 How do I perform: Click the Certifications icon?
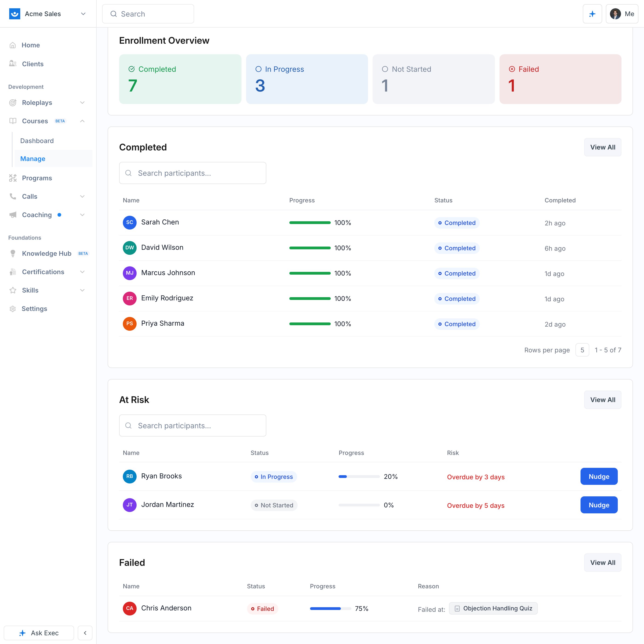point(13,272)
